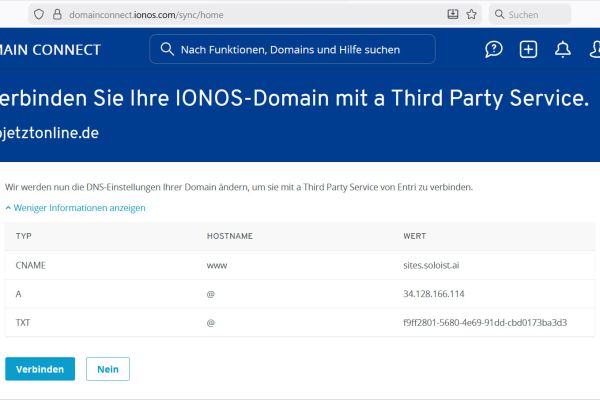Click the TXT record type cell

(x=23, y=323)
